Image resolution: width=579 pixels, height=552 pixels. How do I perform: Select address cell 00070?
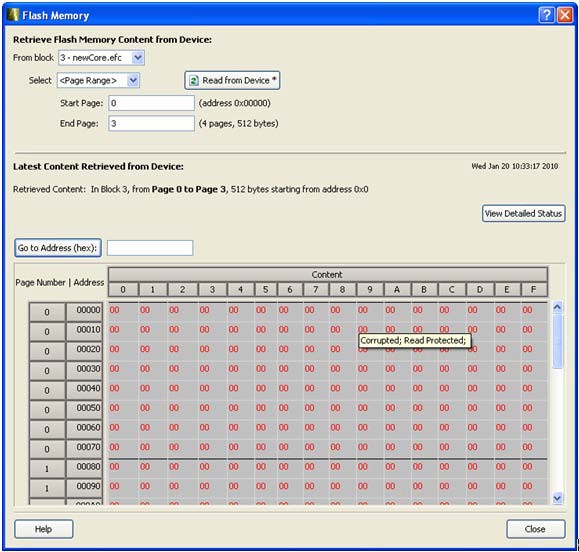(x=84, y=449)
